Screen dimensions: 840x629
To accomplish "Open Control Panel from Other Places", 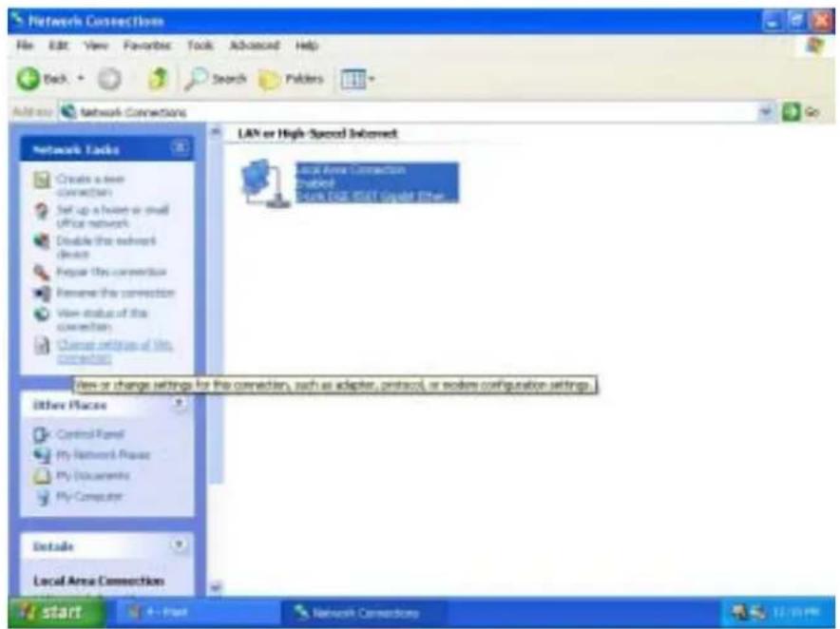I will [90, 434].
